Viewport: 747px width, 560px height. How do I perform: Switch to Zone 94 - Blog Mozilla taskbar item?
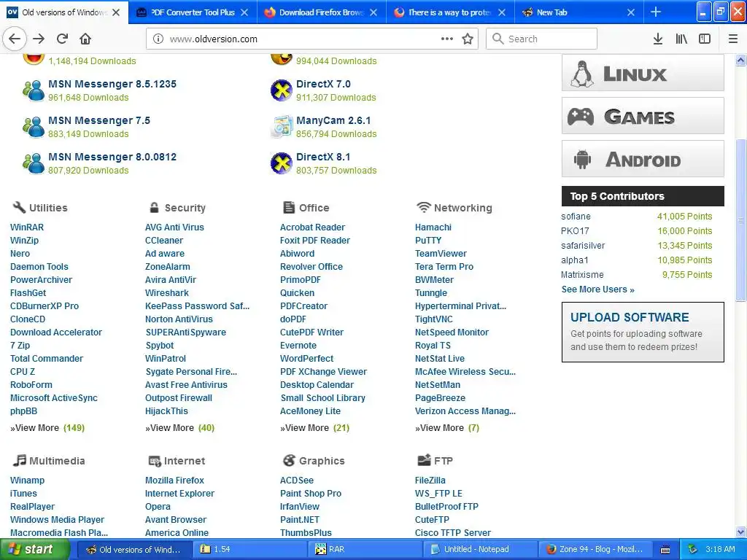595,549
